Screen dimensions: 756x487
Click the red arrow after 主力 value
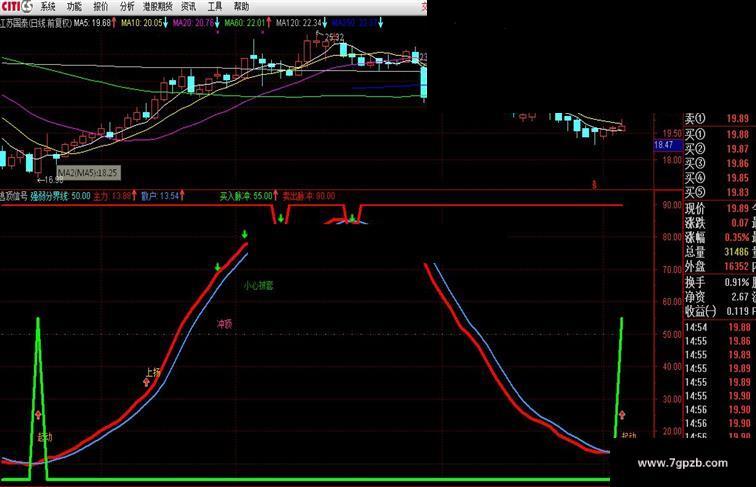point(134,196)
